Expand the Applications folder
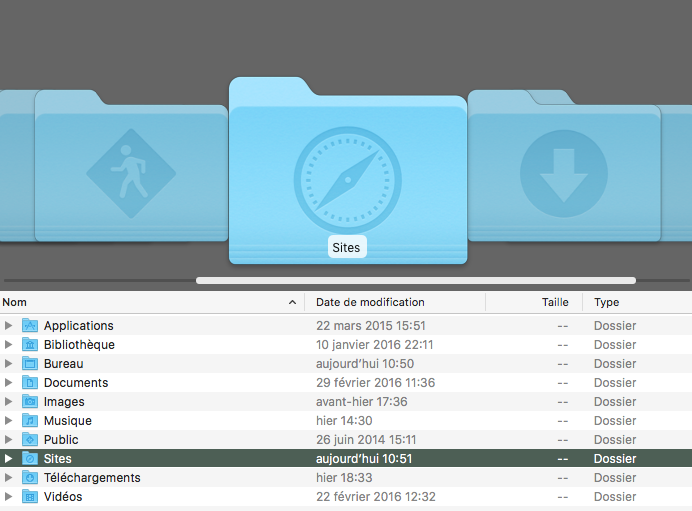The image size is (692, 511). [x=8, y=326]
